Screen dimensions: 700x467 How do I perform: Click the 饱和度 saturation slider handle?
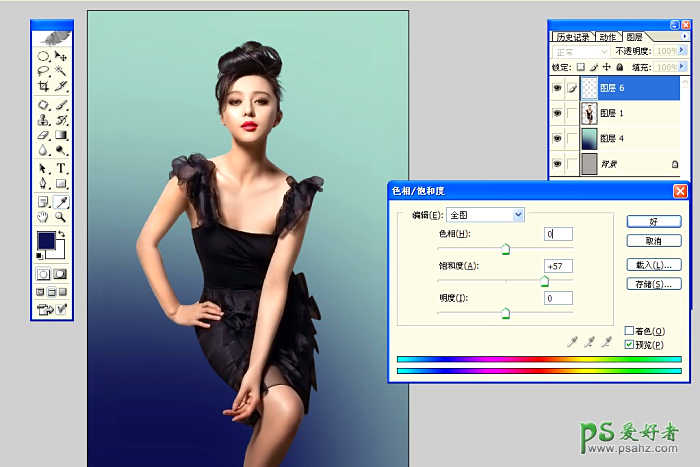click(x=545, y=282)
